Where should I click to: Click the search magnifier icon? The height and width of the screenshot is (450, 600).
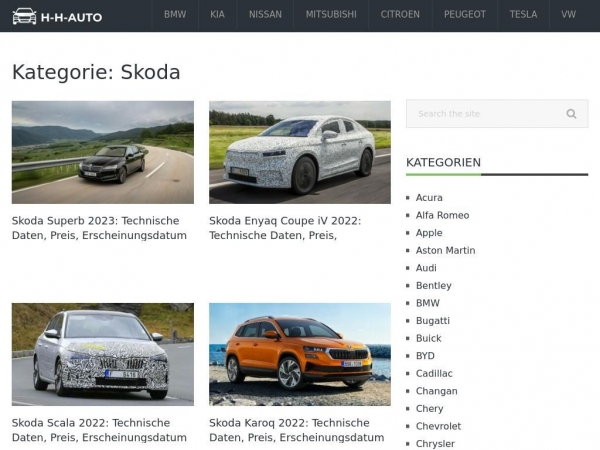[x=571, y=114]
